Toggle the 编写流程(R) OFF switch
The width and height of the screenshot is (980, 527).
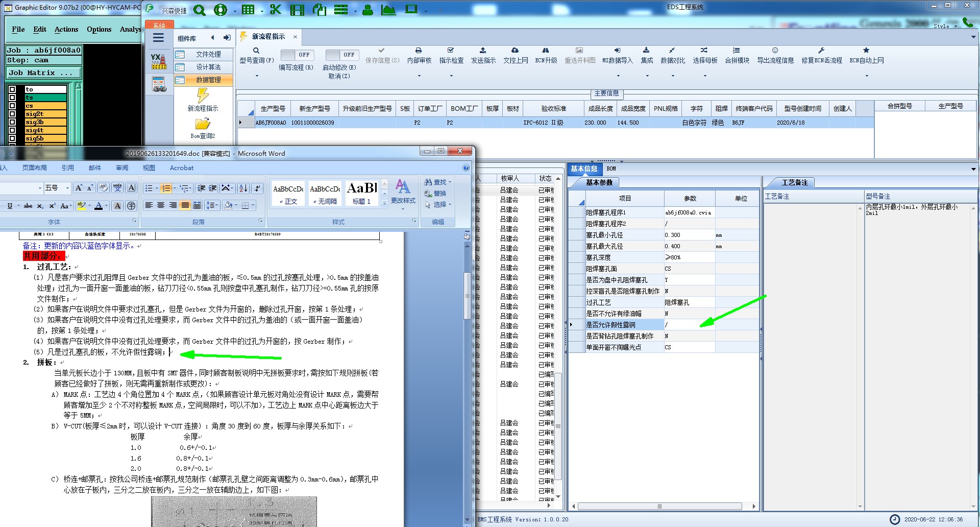pyautogui.click(x=297, y=55)
